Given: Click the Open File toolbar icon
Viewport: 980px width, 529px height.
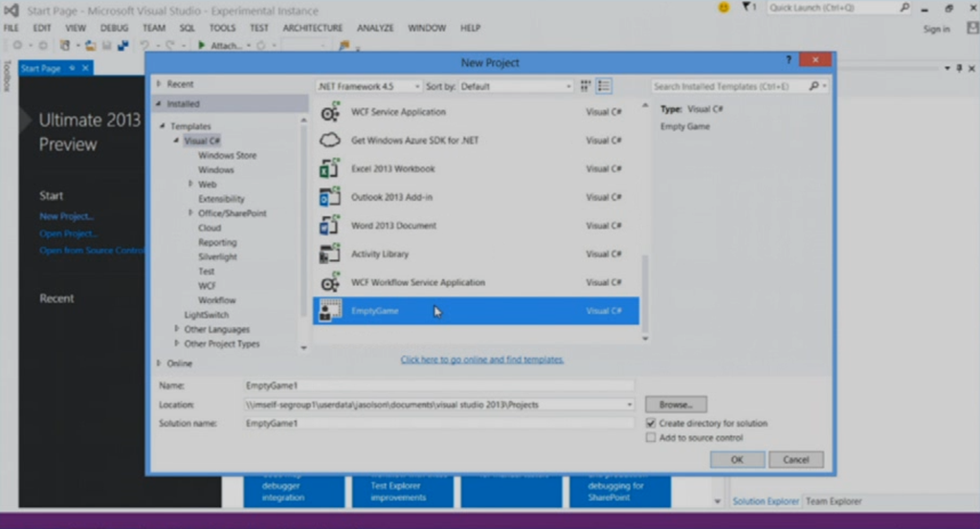Looking at the screenshot, I should click(91, 45).
